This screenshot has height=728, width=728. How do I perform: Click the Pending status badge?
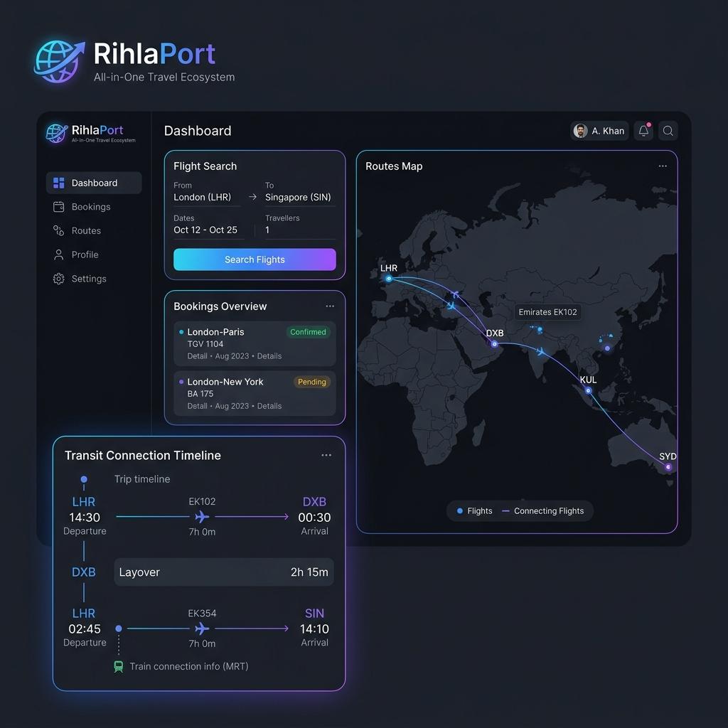[311, 382]
